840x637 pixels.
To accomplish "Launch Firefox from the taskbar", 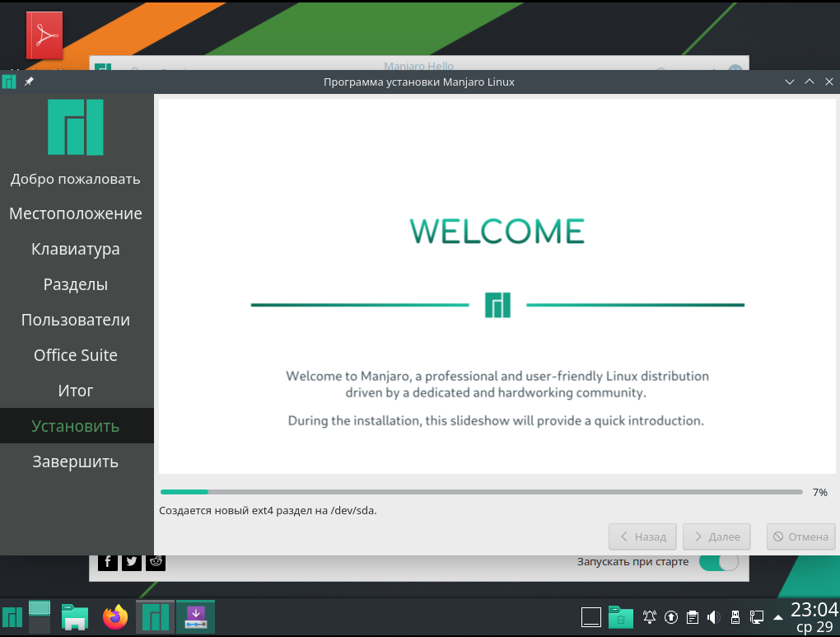I will pyautogui.click(x=115, y=617).
